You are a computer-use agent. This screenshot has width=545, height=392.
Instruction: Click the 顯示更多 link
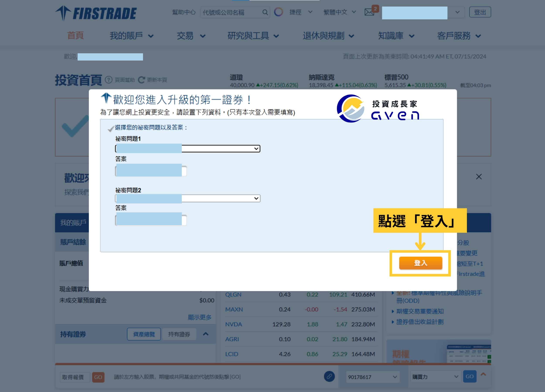coord(199,317)
